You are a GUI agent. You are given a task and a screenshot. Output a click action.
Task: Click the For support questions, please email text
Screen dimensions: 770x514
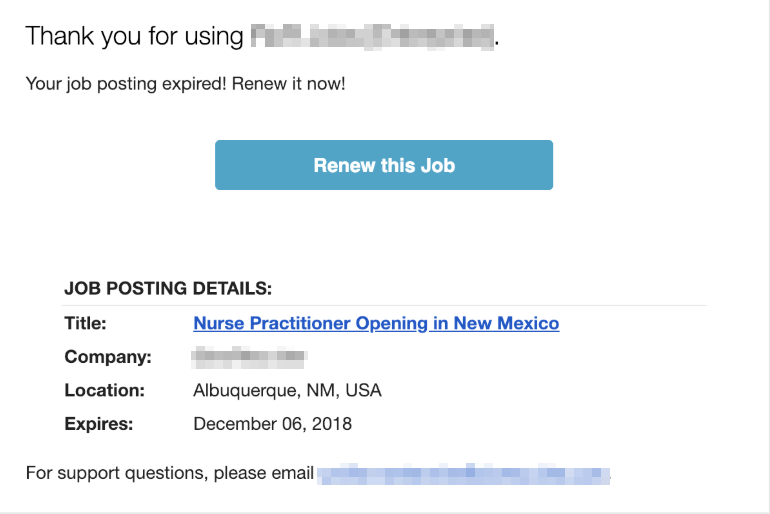(x=169, y=473)
